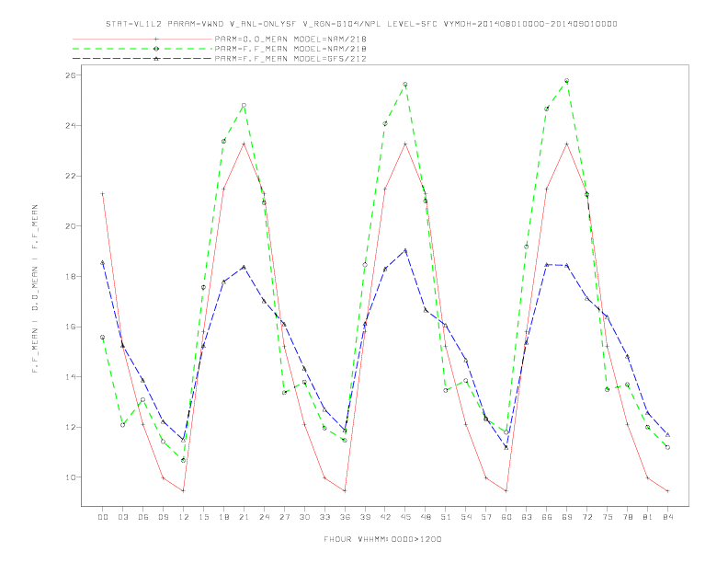The width and height of the screenshot is (728, 563).
Task: Click x-axis tick label 51
Action: tap(446, 517)
